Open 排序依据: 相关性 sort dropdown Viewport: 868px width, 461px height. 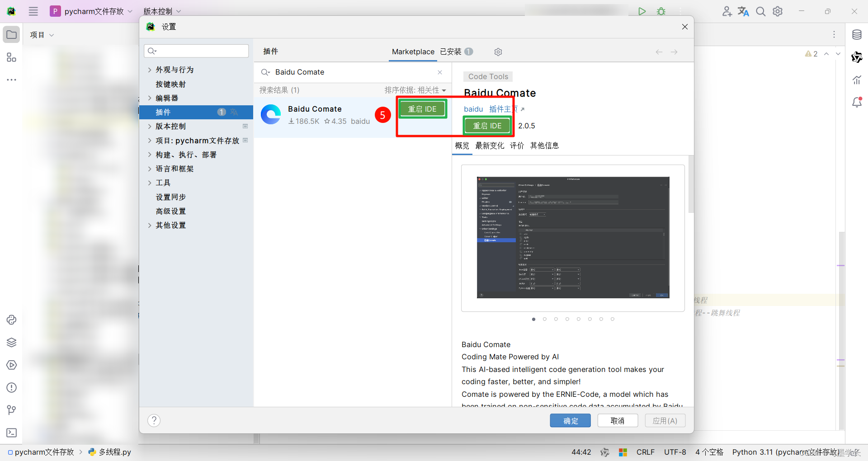(415, 90)
